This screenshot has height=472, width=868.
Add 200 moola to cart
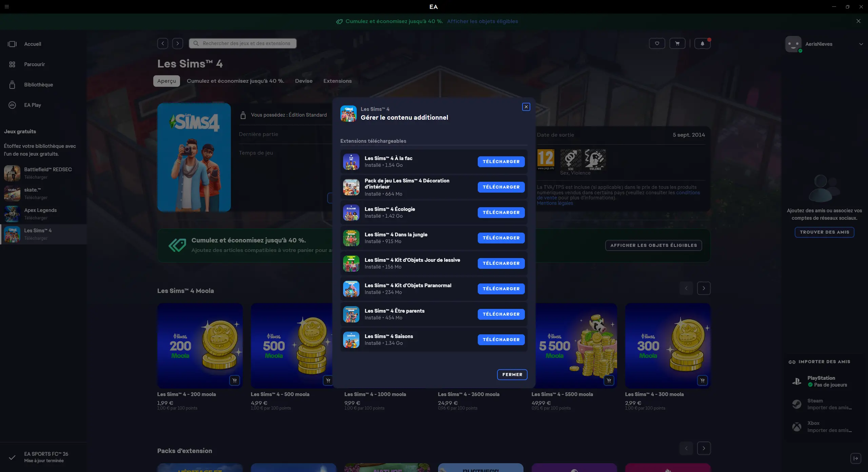tap(235, 380)
